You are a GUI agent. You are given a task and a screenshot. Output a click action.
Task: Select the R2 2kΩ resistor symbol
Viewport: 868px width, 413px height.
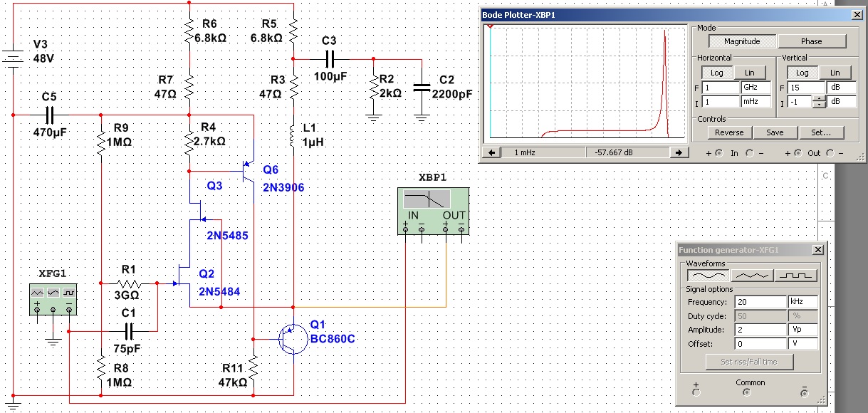pyautogui.click(x=372, y=88)
